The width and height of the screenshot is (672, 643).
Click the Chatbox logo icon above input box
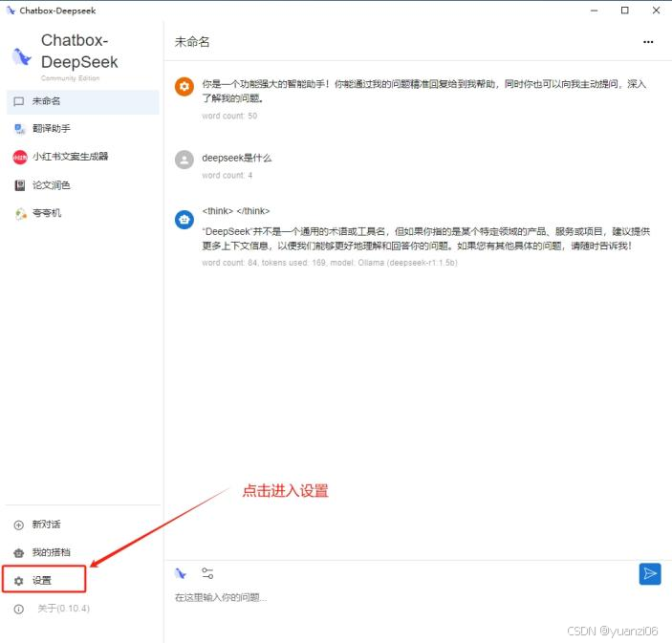[181, 573]
